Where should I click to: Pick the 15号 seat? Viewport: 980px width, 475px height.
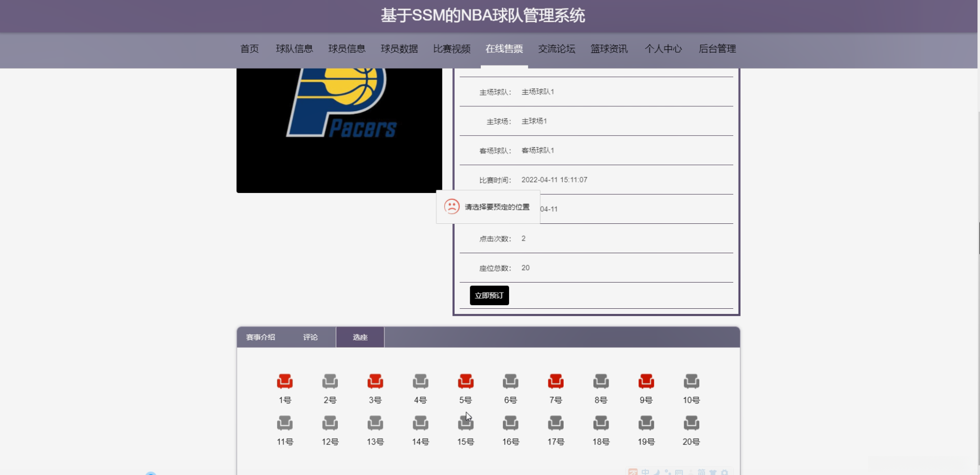click(466, 423)
